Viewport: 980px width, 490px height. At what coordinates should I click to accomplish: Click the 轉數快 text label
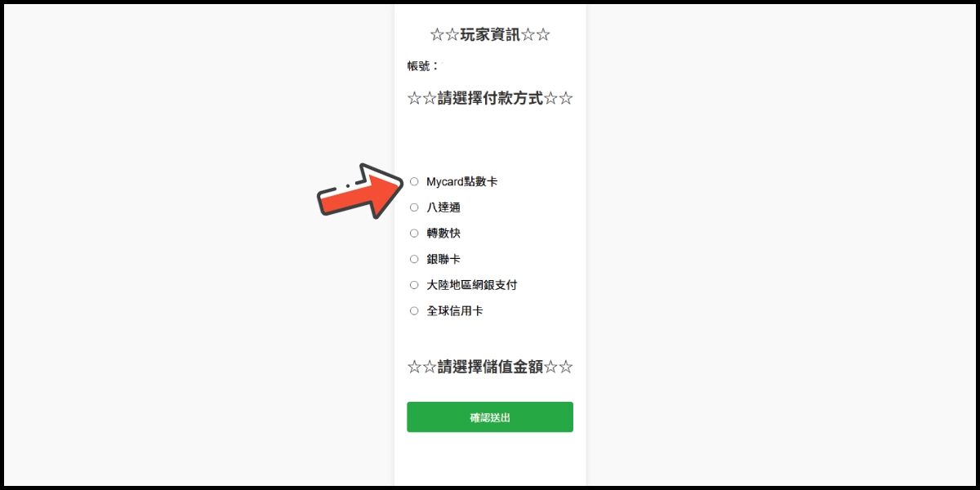click(x=443, y=233)
